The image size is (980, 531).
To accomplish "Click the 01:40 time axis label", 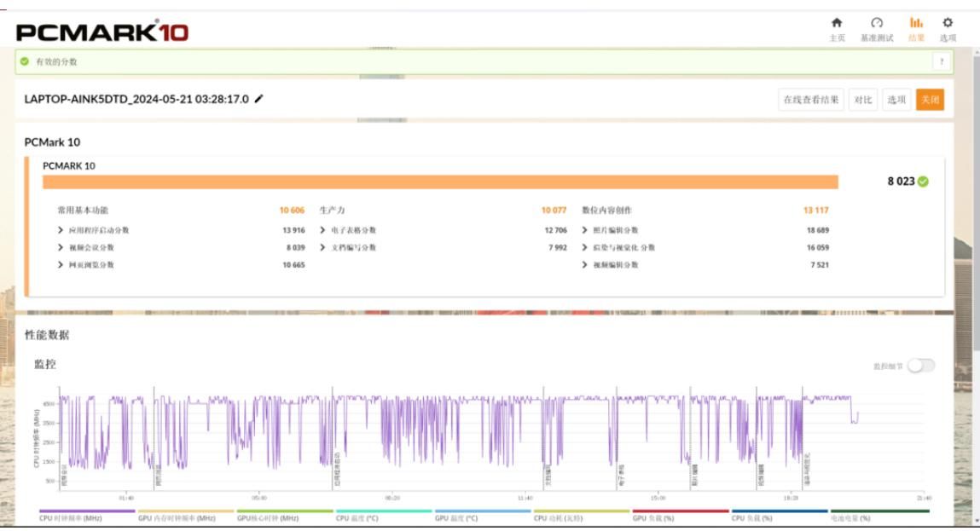I will point(126,498).
